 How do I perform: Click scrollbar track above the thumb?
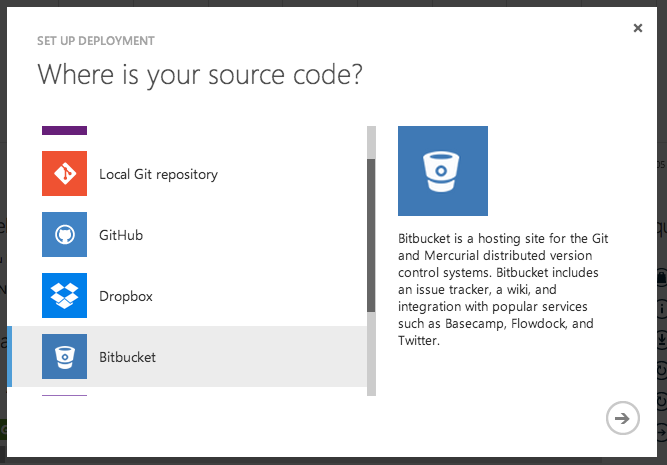click(371, 142)
